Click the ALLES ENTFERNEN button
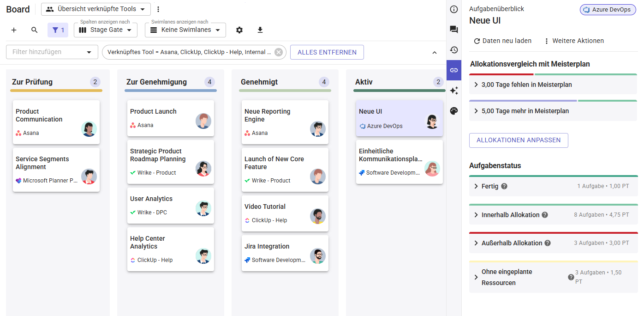The width and height of the screenshot is (644, 316). tap(327, 52)
